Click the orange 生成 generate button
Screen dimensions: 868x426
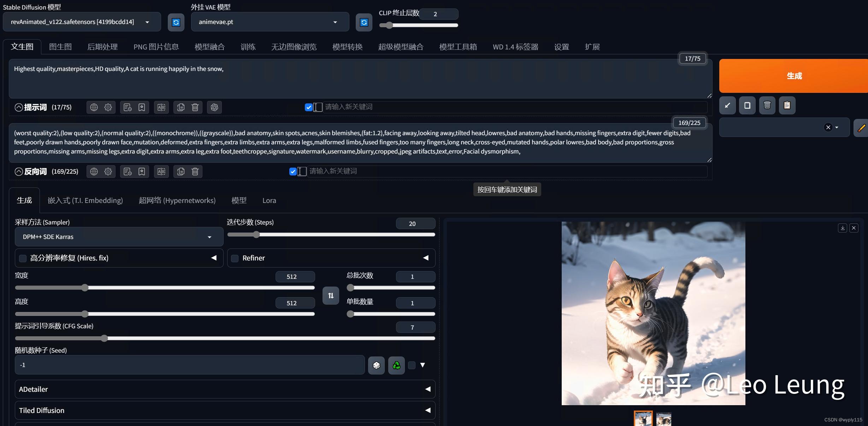coord(793,76)
